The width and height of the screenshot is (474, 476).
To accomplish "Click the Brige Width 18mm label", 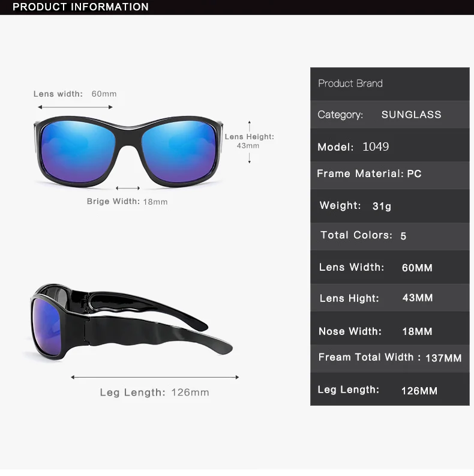I will point(127,202).
